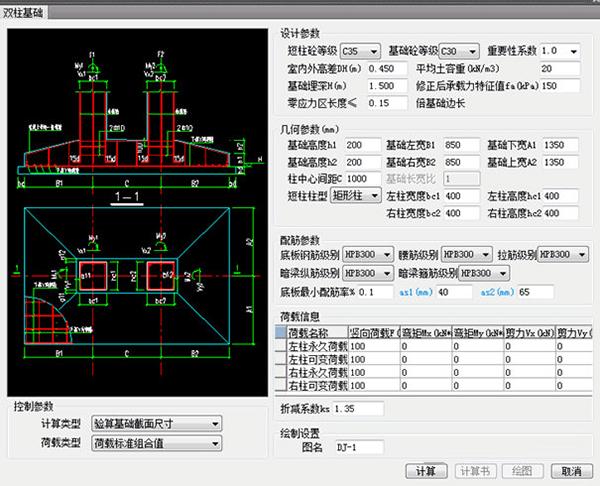Click the 计算书 button
The height and width of the screenshot is (486, 600).
(x=476, y=471)
